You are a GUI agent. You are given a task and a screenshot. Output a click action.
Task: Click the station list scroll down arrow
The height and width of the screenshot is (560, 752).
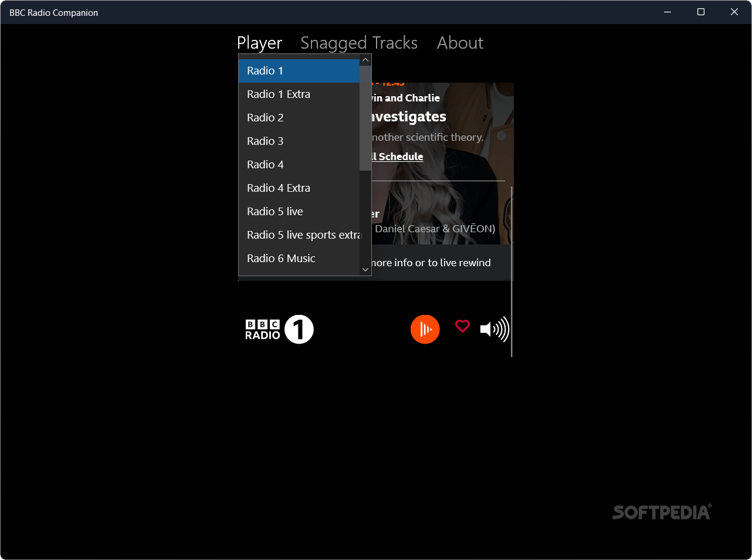(365, 270)
